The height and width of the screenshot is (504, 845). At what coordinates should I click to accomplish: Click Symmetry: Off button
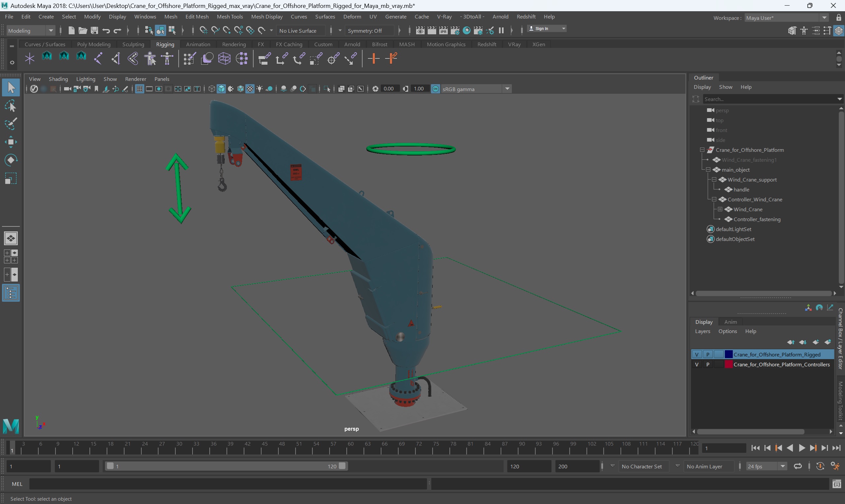(x=369, y=31)
